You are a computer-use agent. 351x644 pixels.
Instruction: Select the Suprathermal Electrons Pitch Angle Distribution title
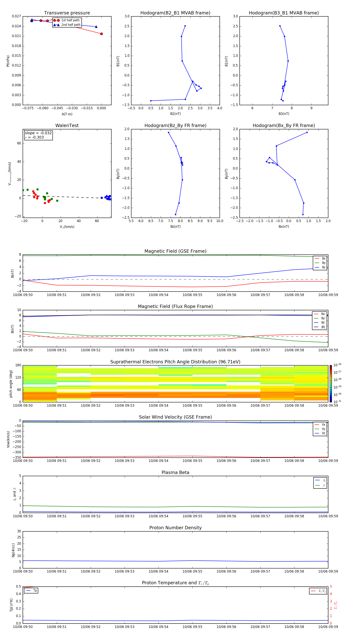175,362
